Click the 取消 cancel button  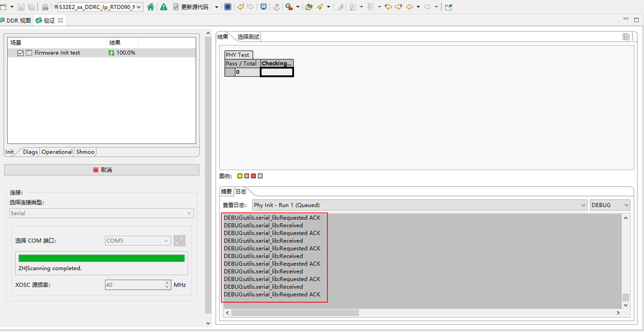[101, 170]
